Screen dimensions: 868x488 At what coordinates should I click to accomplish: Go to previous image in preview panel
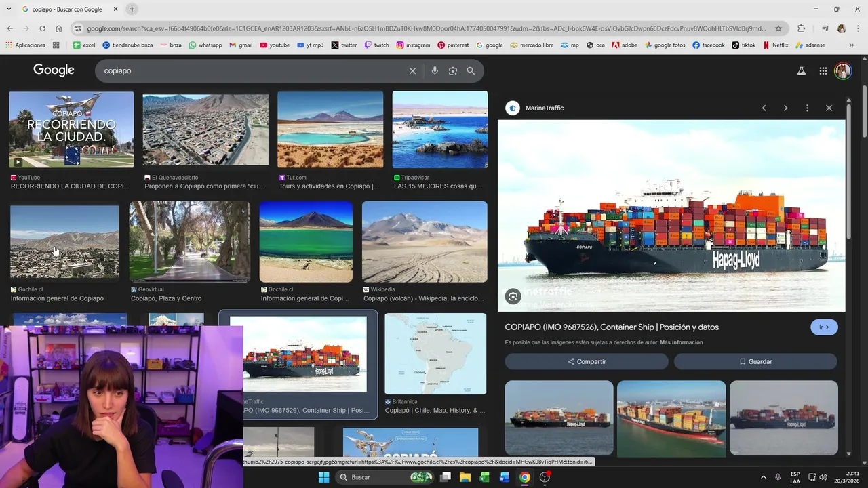(x=764, y=108)
